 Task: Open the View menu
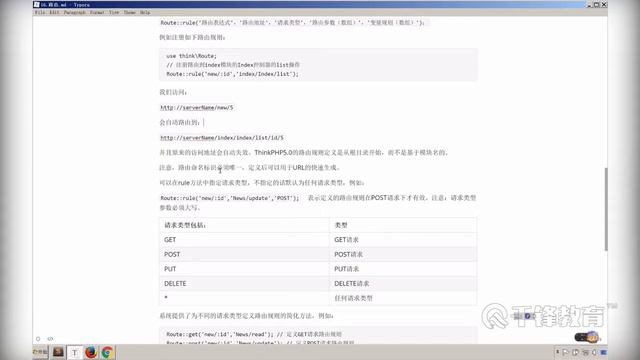pos(114,13)
